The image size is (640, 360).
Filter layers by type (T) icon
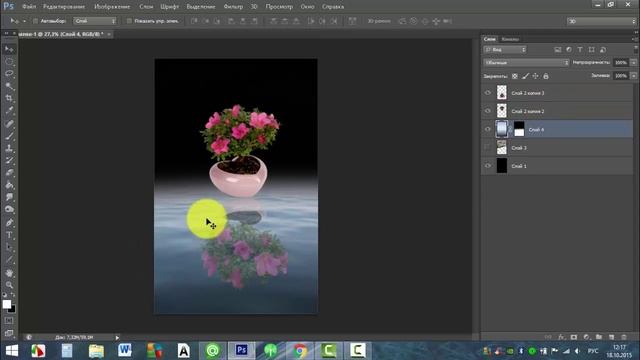click(x=580, y=50)
